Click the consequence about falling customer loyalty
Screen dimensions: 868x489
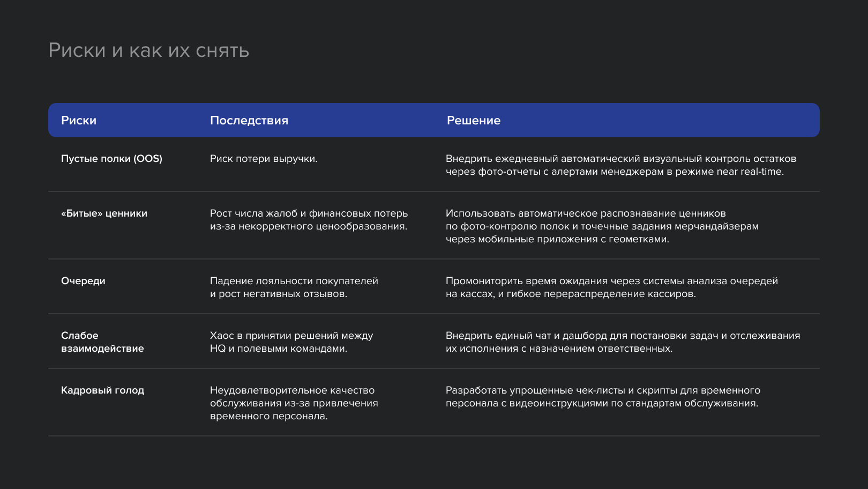(294, 287)
